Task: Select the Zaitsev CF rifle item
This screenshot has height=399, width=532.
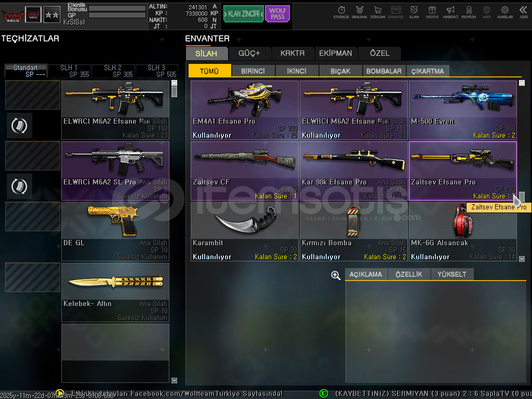Action: [x=245, y=171]
